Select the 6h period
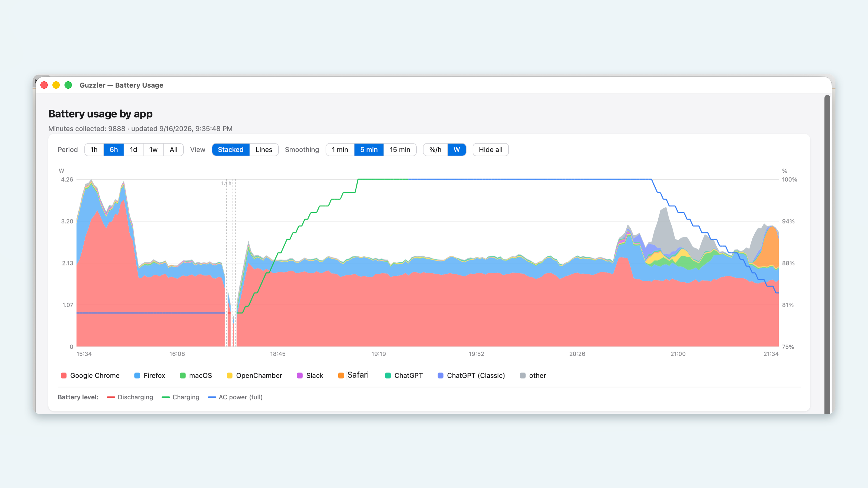The height and width of the screenshot is (488, 868). click(114, 150)
